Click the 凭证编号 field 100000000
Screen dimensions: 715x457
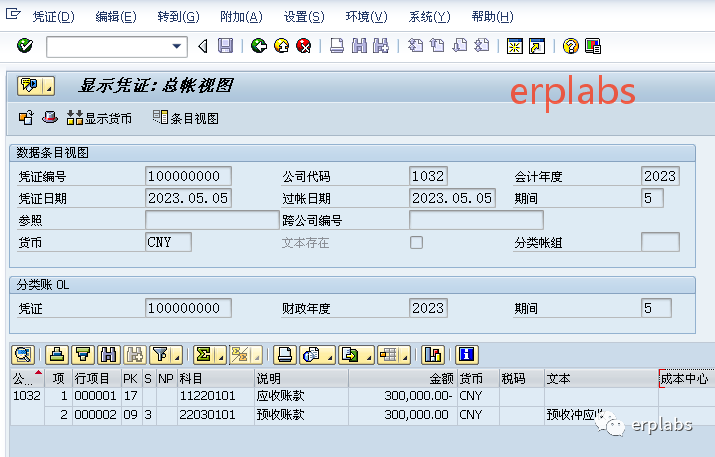pyautogui.click(x=188, y=176)
